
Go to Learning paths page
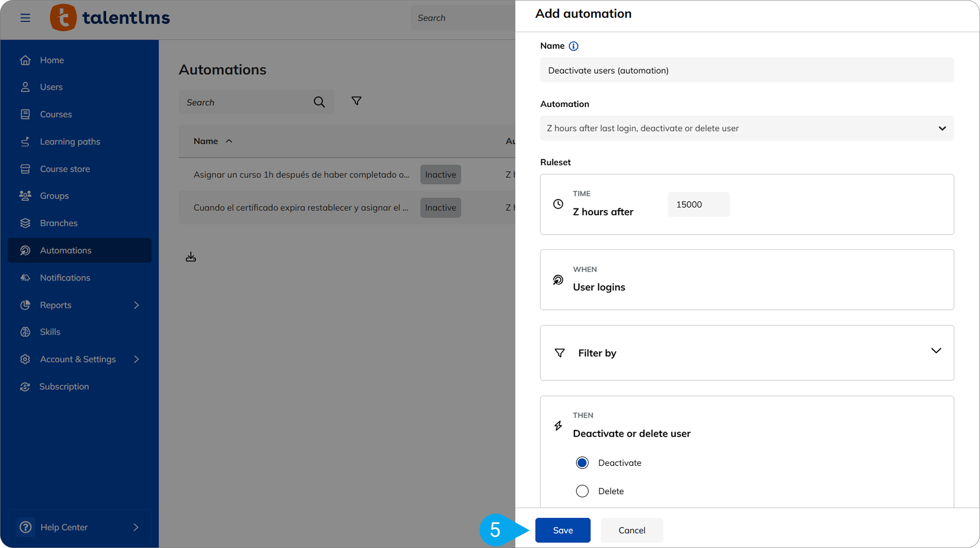click(70, 141)
